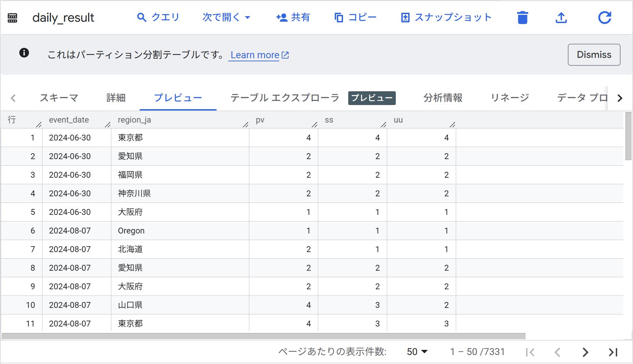The height and width of the screenshot is (364, 633).
Task: Jump to the last results page
Action: coord(613,352)
